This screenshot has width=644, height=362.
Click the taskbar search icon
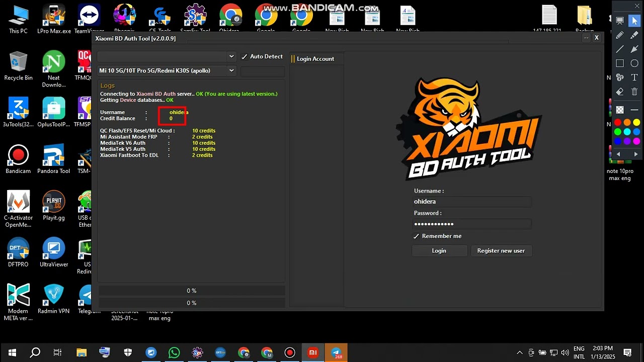[x=35, y=352]
